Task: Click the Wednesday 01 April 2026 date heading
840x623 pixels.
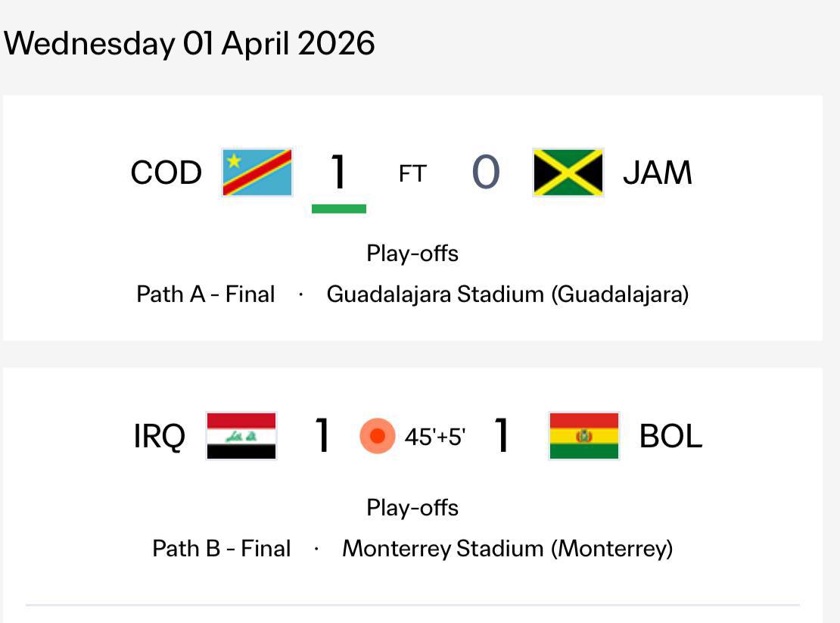Action: click(x=189, y=43)
